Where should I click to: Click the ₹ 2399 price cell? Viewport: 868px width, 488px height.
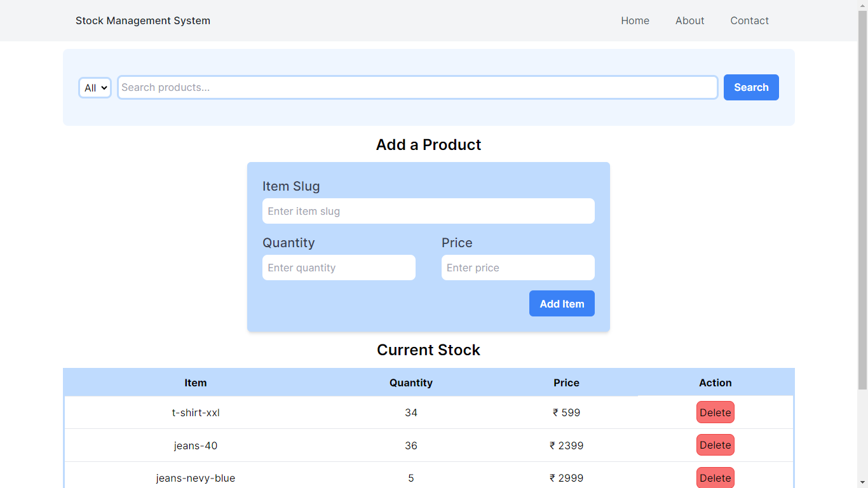566,445
